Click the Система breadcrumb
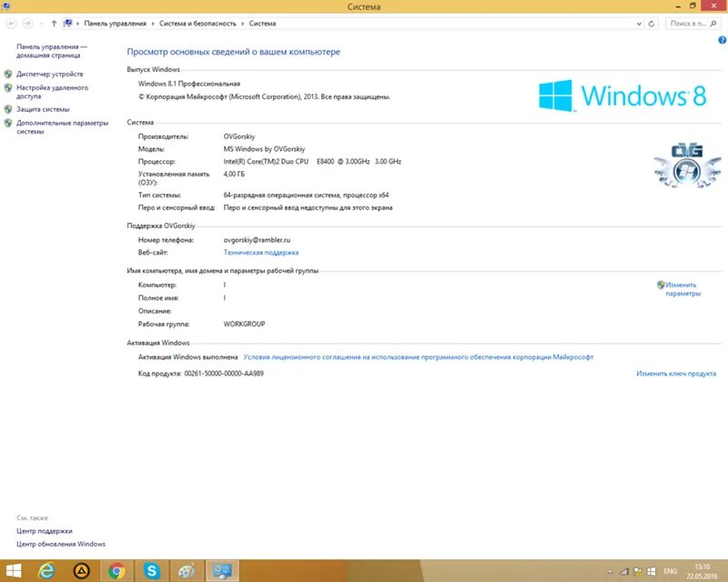This screenshot has width=728, height=582. tap(262, 24)
